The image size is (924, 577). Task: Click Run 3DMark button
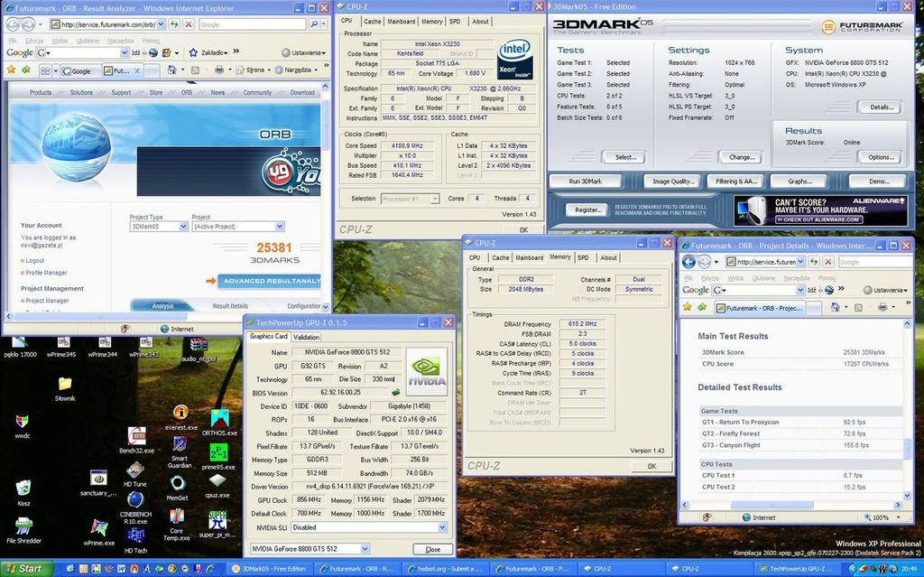pos(585,181)
